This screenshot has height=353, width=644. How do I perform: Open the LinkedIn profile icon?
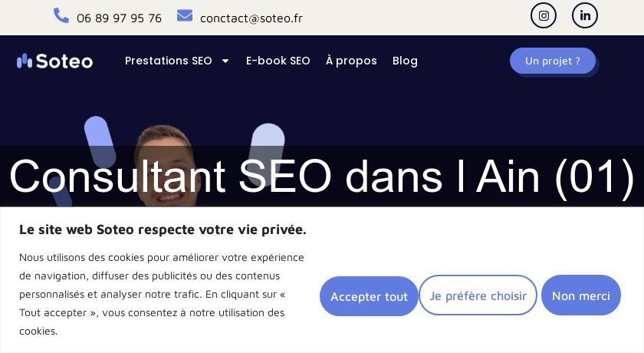click(x=585, y=15)
